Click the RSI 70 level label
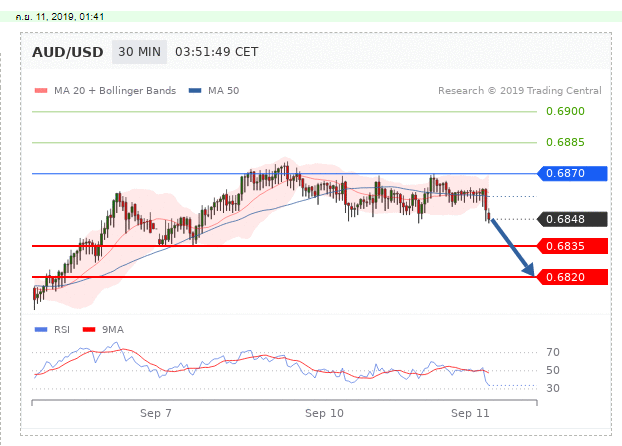The image size is (622, 446). 553,352
